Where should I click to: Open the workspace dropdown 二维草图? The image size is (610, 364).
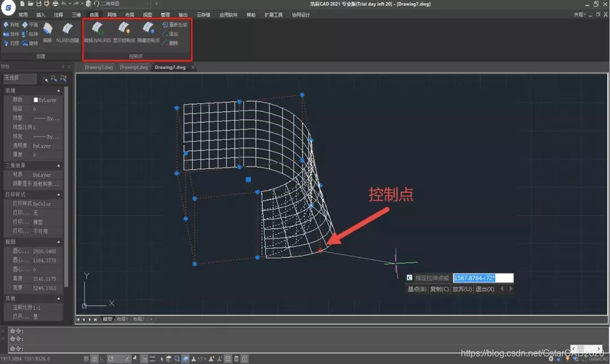125,4
